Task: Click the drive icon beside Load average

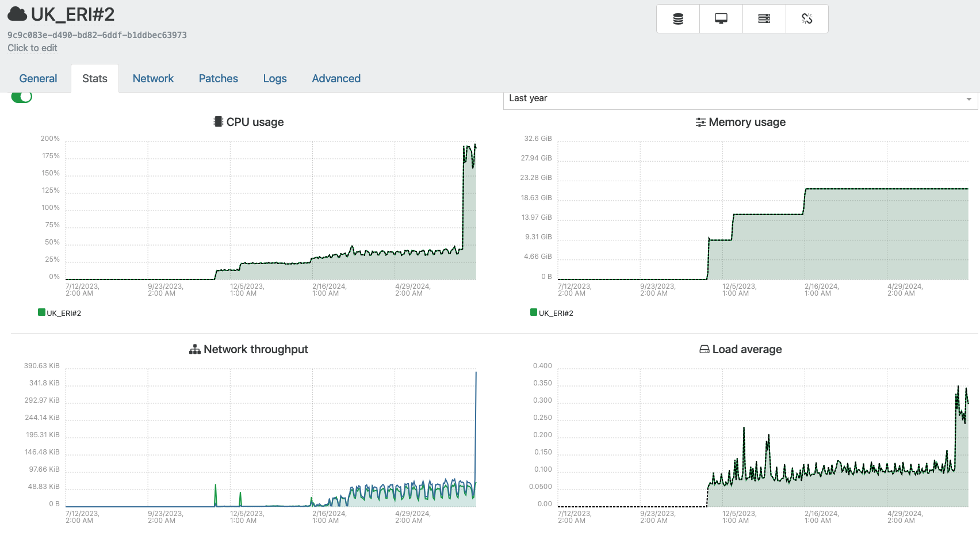Action: coord(705,349)
